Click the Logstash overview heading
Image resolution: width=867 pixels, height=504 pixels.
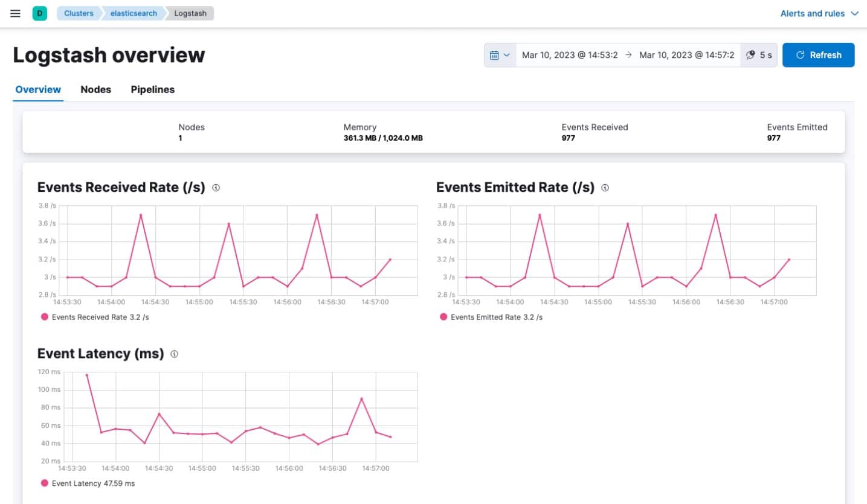click(x=109, y=55)
